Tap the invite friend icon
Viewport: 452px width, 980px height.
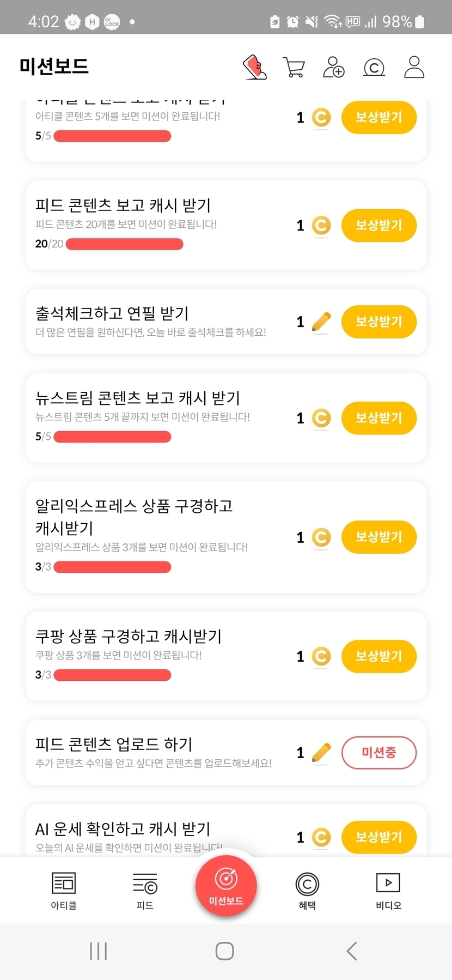tap(333, 67)
